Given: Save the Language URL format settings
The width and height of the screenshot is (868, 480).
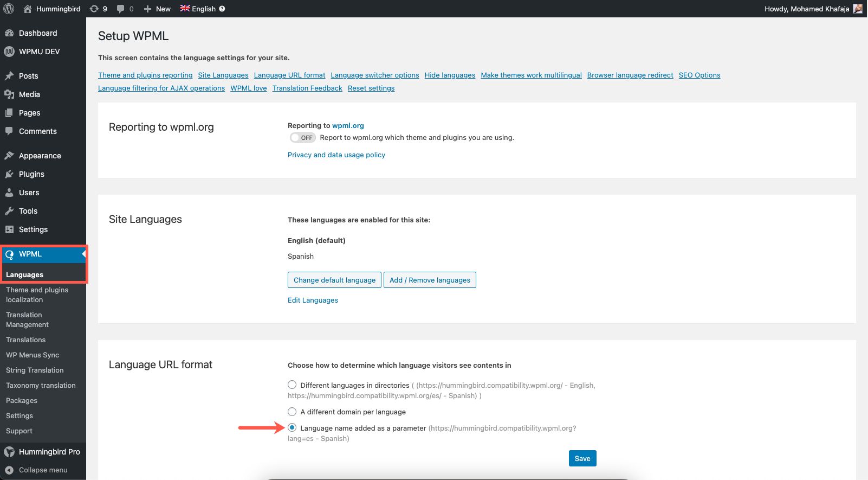Looking at the screenshot, I should pyautogui.click(x=582, y=458).
